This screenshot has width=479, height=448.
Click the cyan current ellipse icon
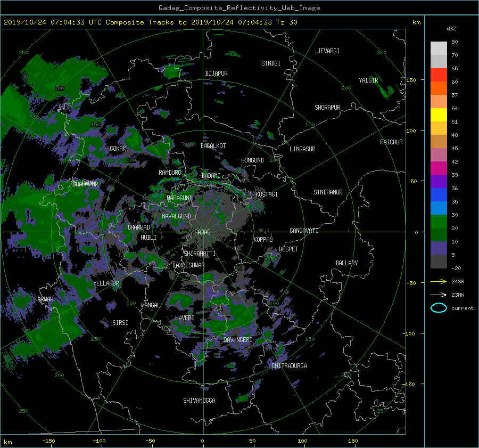(439, 308)
